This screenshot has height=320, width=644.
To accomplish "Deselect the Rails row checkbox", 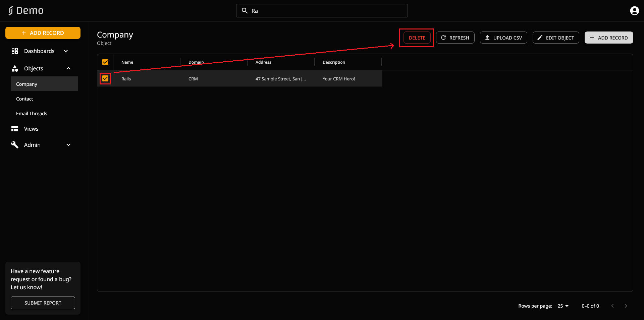I will 105,79.
